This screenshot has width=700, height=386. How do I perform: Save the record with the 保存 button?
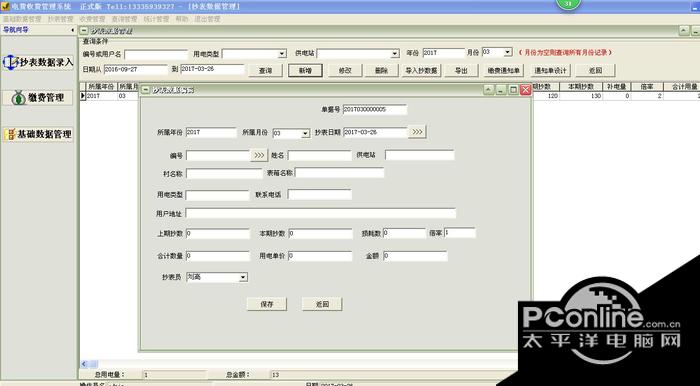coord(267,304)
